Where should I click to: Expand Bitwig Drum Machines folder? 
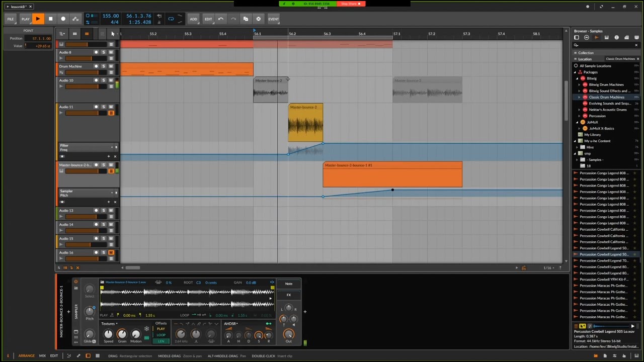click(579, 84)
